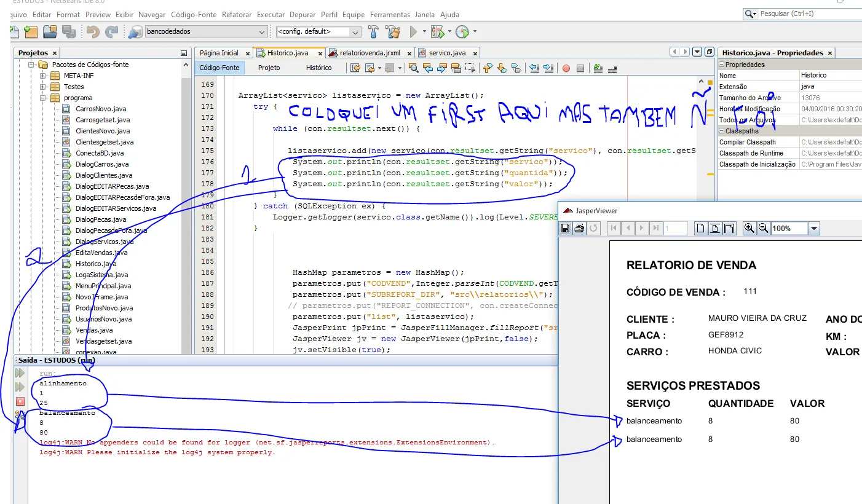Switch to the Histórico editor view

(318, 68)
